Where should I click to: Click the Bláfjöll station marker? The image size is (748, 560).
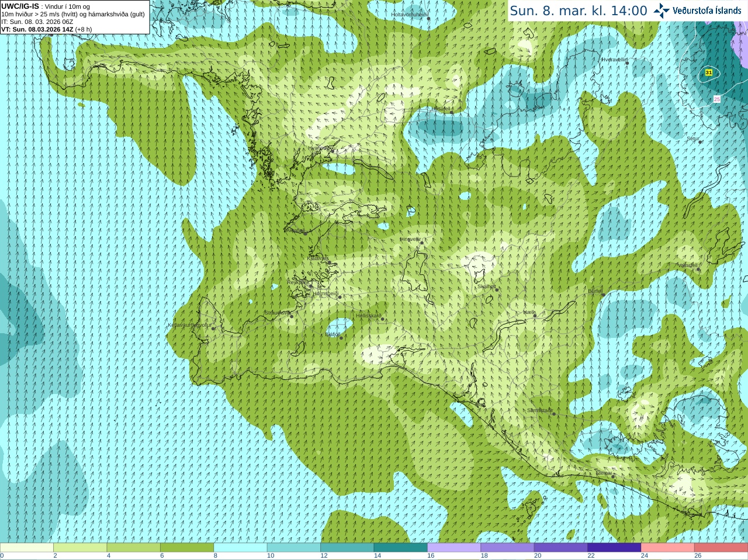(341, 337)
